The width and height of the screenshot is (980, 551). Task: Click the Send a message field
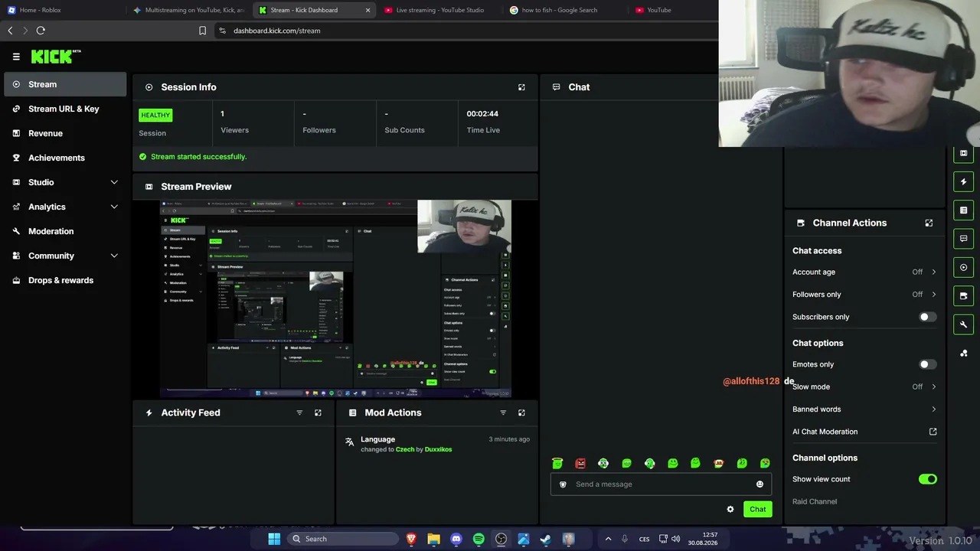661,484
